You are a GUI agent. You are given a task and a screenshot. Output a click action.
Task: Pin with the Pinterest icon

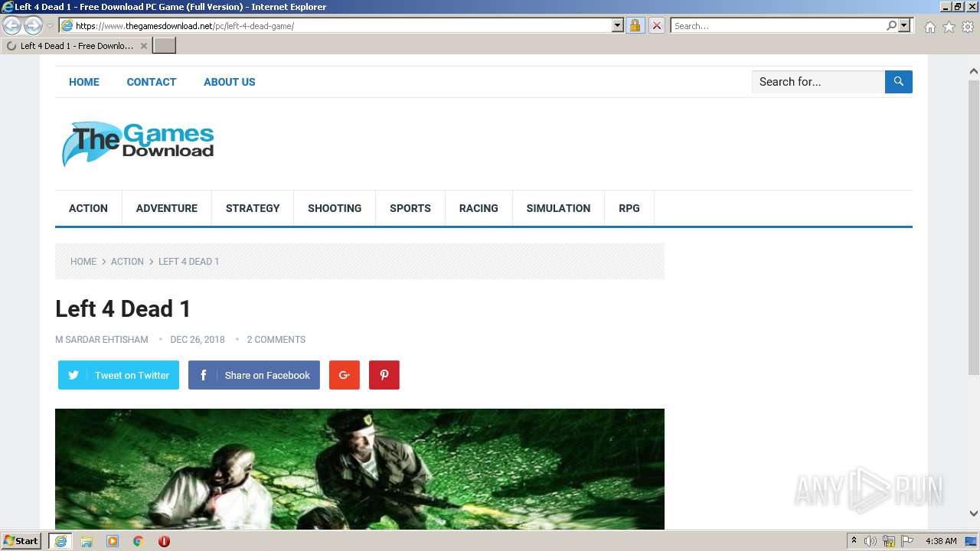(384, 375)
